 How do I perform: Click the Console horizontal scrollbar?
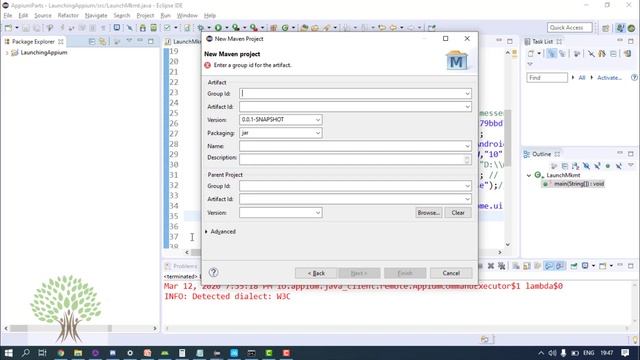point(397,328)
